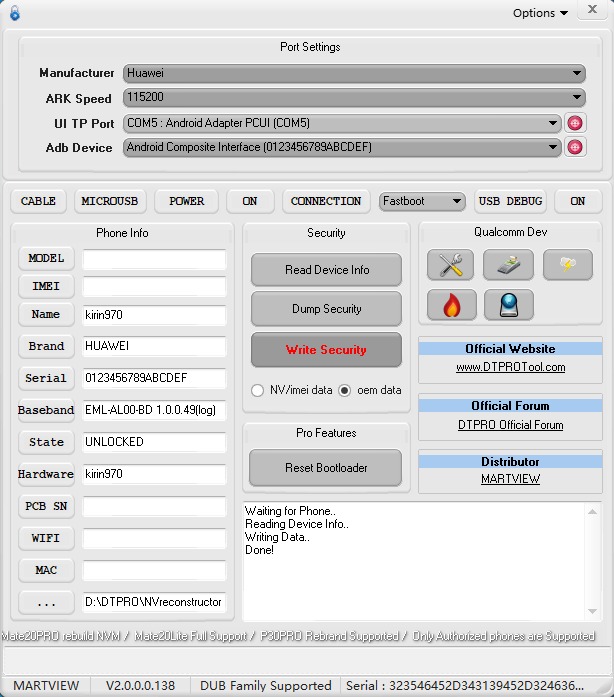The width and height of the screenshot is (614, 697).
Task: Click red refresh icon beside Adb Device
Action: point(575,147)
